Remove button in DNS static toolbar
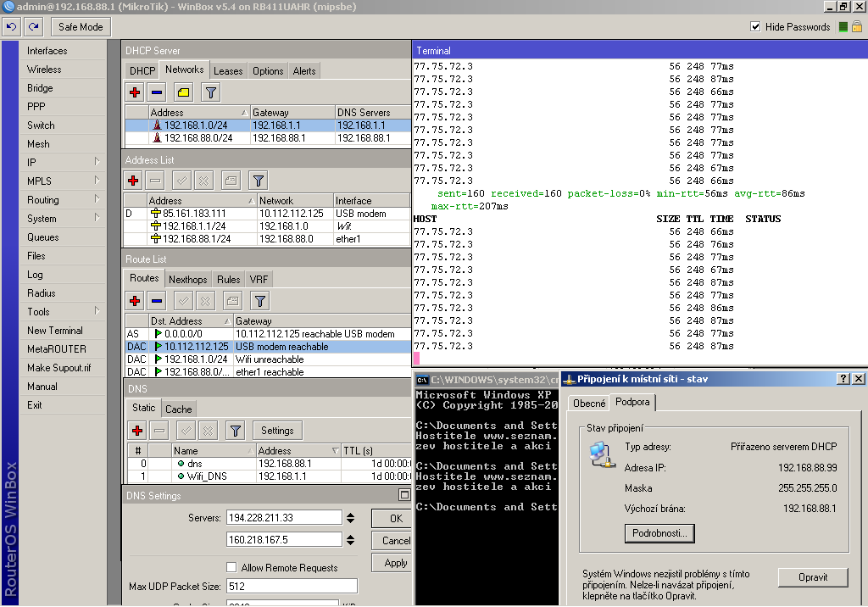Viewport: 868px width, 607px height. pos(159,431)
